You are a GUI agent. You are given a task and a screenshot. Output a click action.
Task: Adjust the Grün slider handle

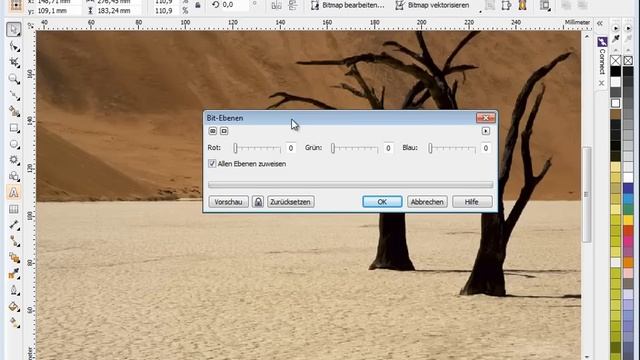click(x=333, y=148)
